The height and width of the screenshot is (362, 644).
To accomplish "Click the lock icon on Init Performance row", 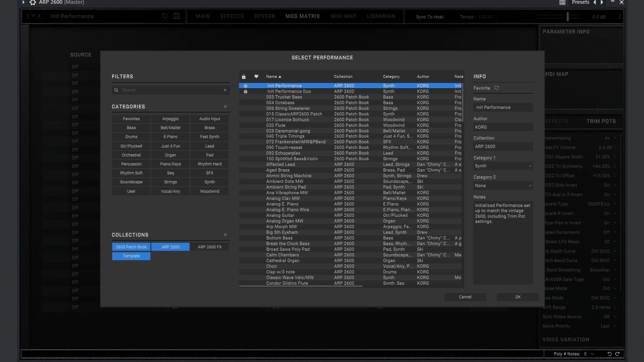I will coord(245,86).
